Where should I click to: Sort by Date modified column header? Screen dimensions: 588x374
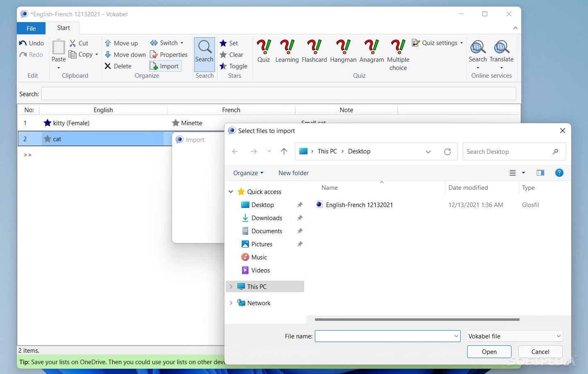point(468,187)
